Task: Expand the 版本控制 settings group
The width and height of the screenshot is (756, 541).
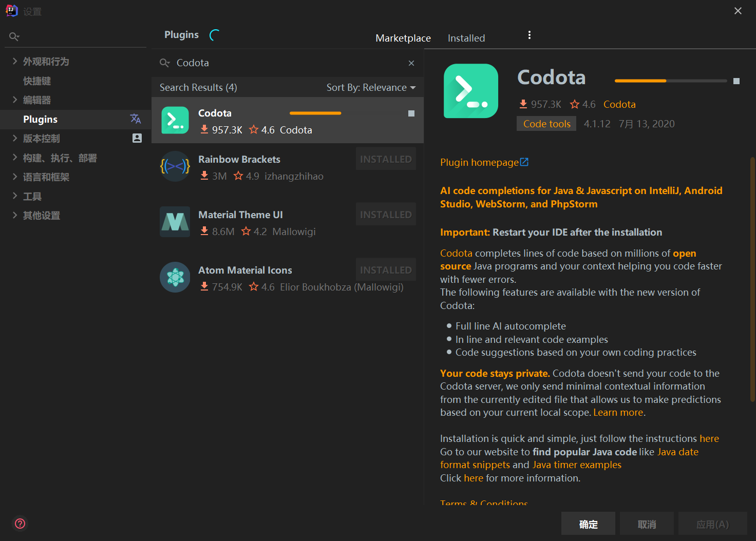Action: tap(15, 138)
